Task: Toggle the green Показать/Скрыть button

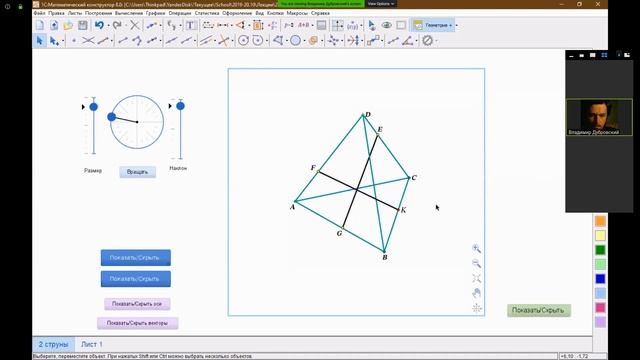Action: point(539,310)
